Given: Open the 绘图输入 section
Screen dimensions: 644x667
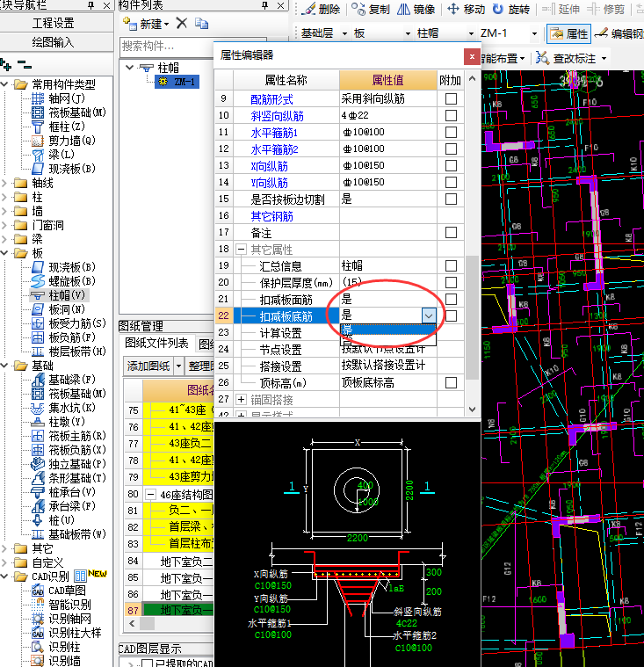Looking at the screenshot, I should tap(54, 42).
